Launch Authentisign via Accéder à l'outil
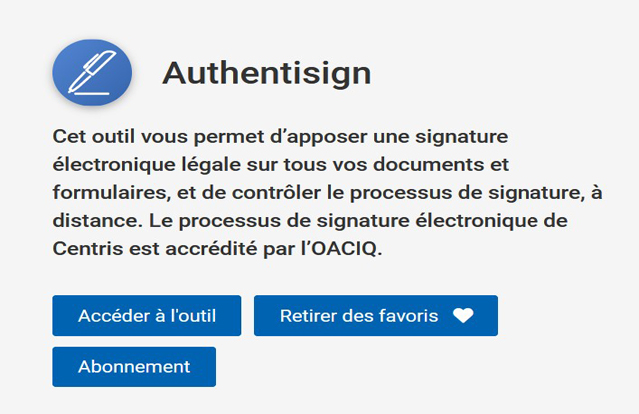 148,316
